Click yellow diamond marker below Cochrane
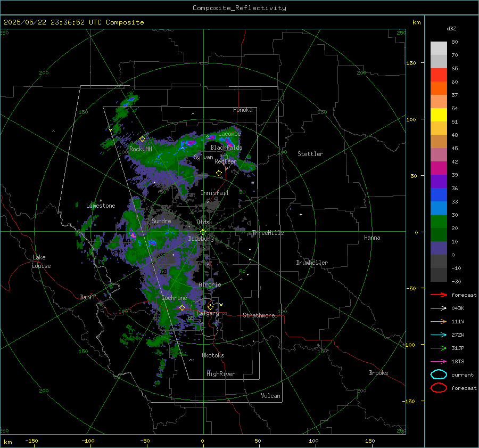This screenshot has height=448, width=479. (x=183, y=307)
